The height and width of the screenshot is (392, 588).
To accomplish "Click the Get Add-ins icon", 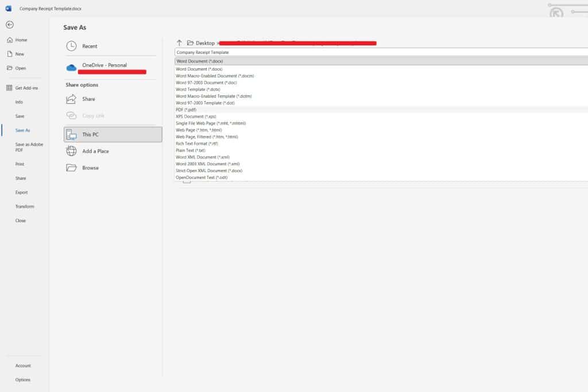I will [9, 87].
